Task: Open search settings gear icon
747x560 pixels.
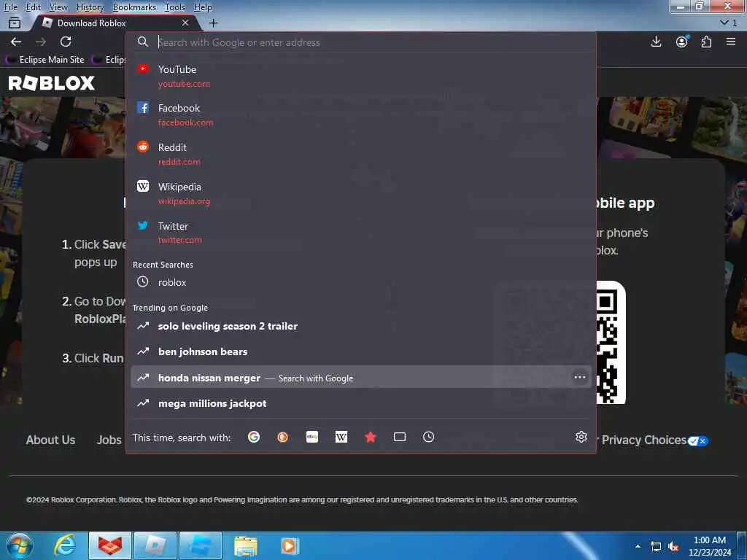Action: (581, 437)
